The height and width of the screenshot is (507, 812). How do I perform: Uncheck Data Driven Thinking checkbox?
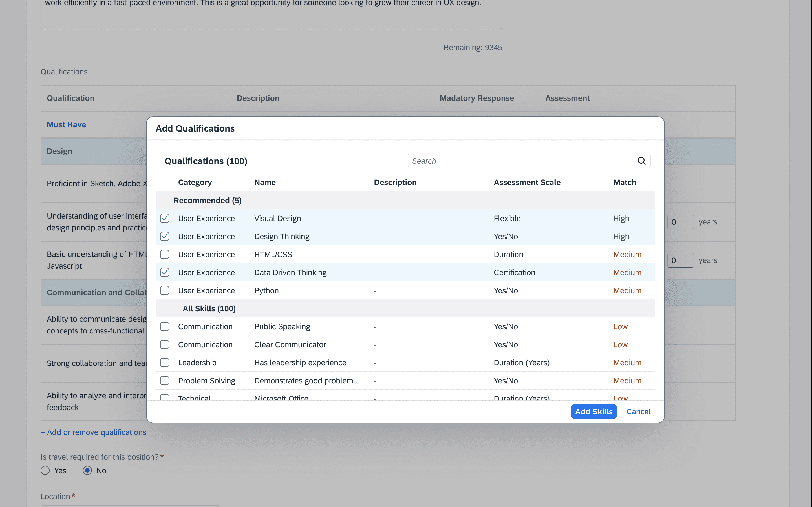click(x=164, y=272)
